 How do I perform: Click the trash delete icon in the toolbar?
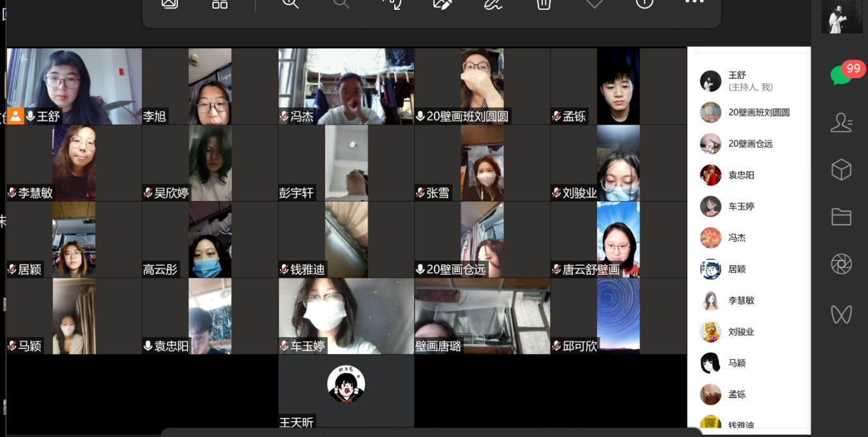coord(543,3)
